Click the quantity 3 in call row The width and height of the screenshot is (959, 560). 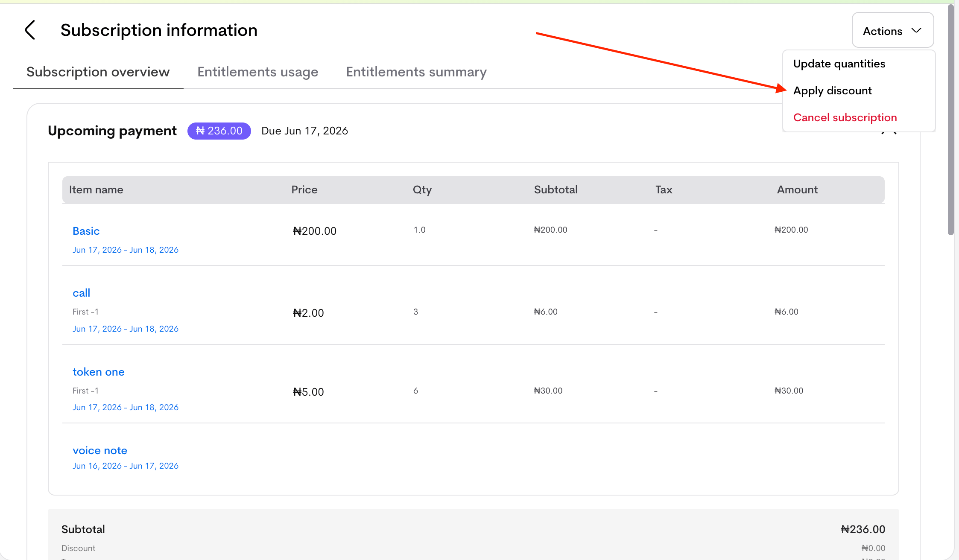pyautogui.click(x=415, y=312)
